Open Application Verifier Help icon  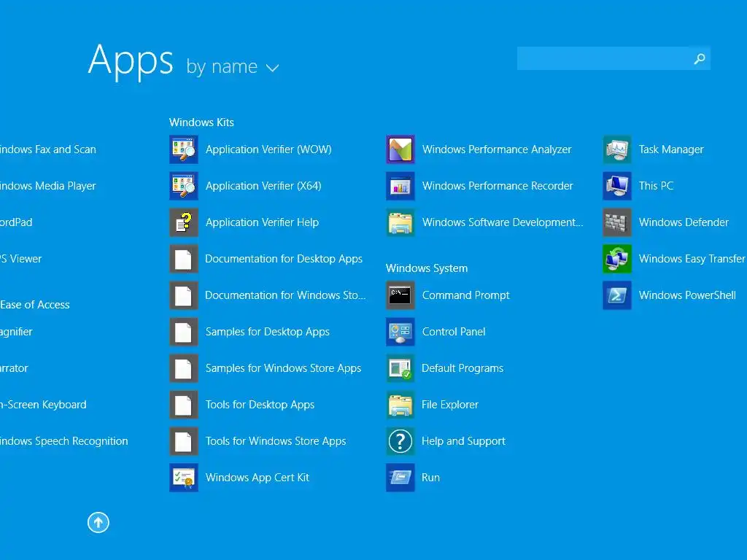point(183,222)
